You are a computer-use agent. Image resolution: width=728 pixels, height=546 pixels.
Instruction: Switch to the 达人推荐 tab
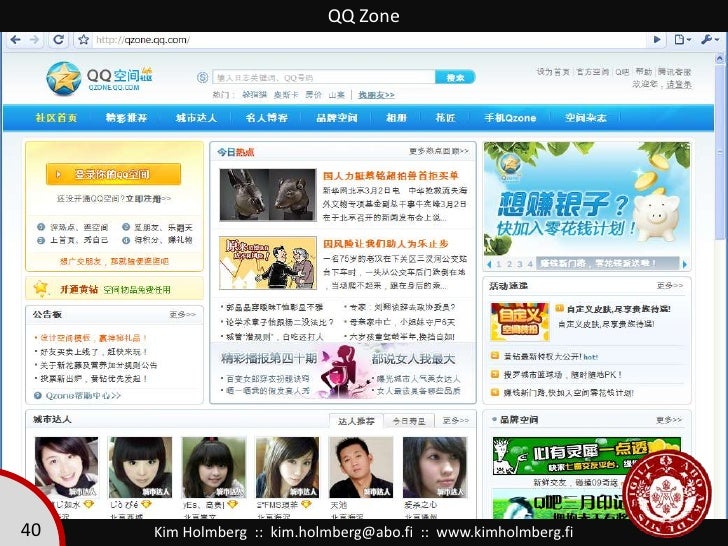point(356,421)
